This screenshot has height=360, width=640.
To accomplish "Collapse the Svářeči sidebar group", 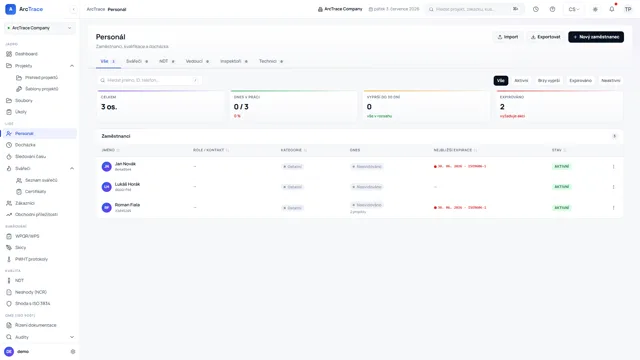I will pyautogui.click(x=72, y=168).
